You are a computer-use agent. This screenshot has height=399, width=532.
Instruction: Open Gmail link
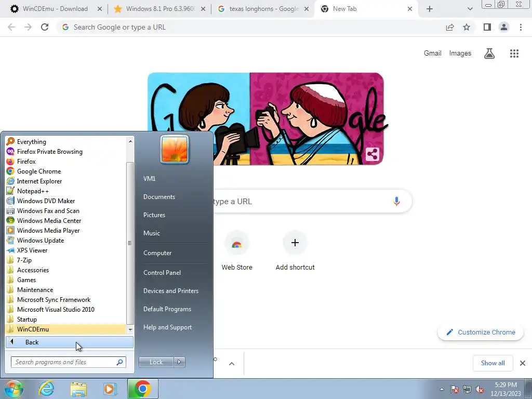tap(432, 54)
